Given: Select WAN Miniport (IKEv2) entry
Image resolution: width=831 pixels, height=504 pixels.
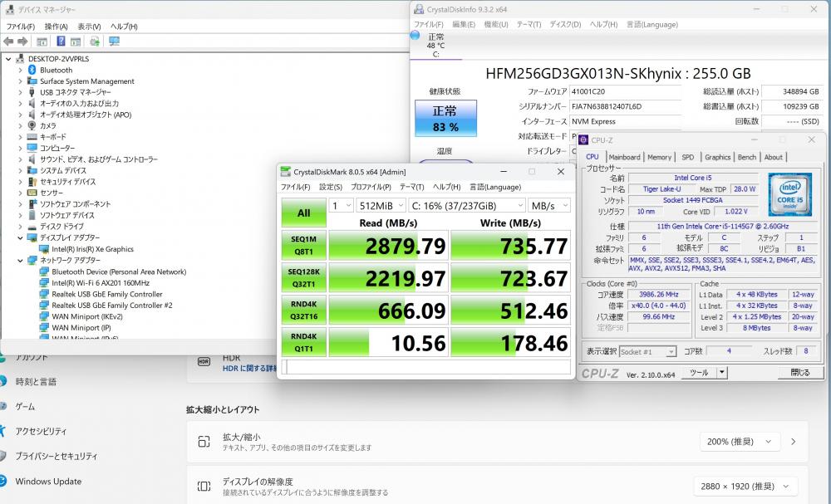Looking at the screenshot, I should 87,316.
